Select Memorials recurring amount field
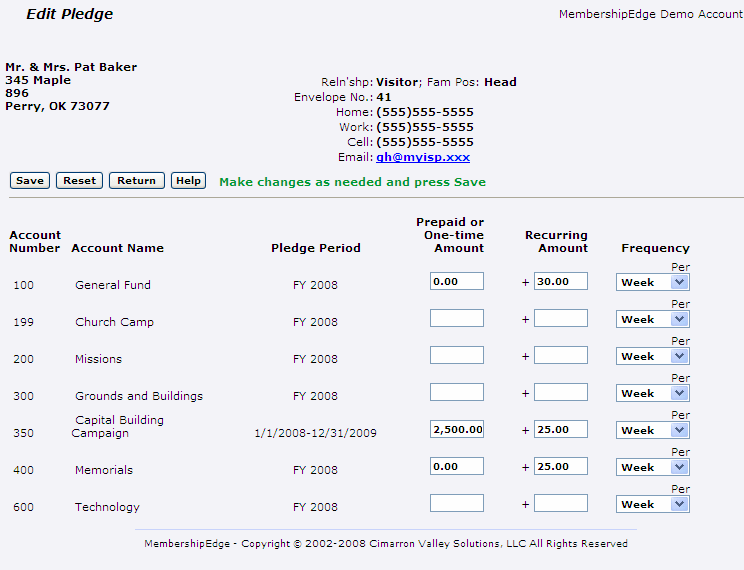 561,467
